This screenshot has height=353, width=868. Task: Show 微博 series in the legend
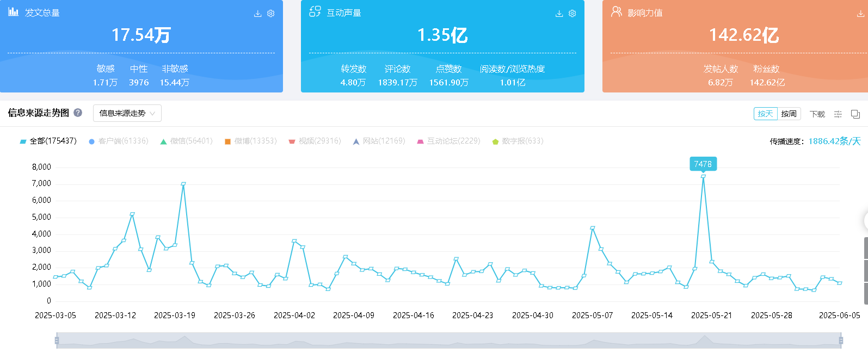click(250, 141)
